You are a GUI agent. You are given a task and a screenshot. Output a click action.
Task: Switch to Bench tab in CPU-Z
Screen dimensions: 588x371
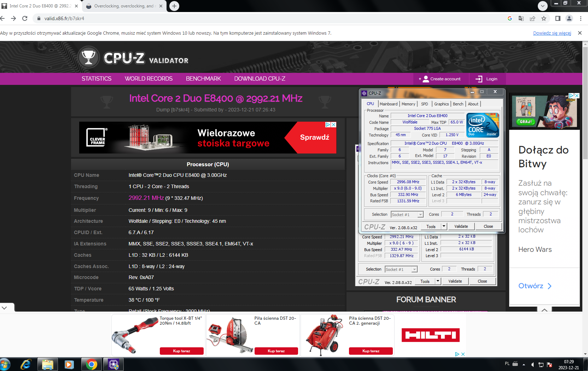click(458, 104)
